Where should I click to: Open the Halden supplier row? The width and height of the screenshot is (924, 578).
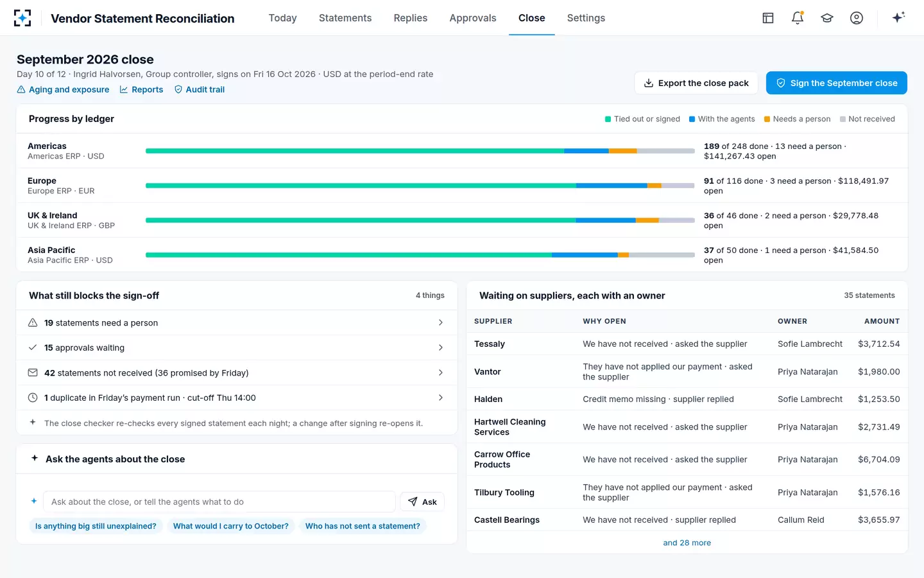[x=687, y=399]
